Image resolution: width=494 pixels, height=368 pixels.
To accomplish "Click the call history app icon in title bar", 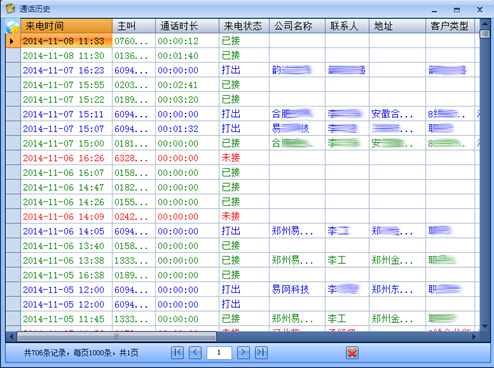I will (11, 8).
